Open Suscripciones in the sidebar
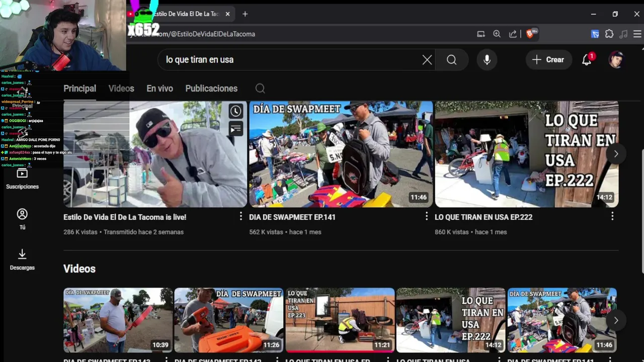Viewport: 644px width, 362px height. tap(22, 179)
